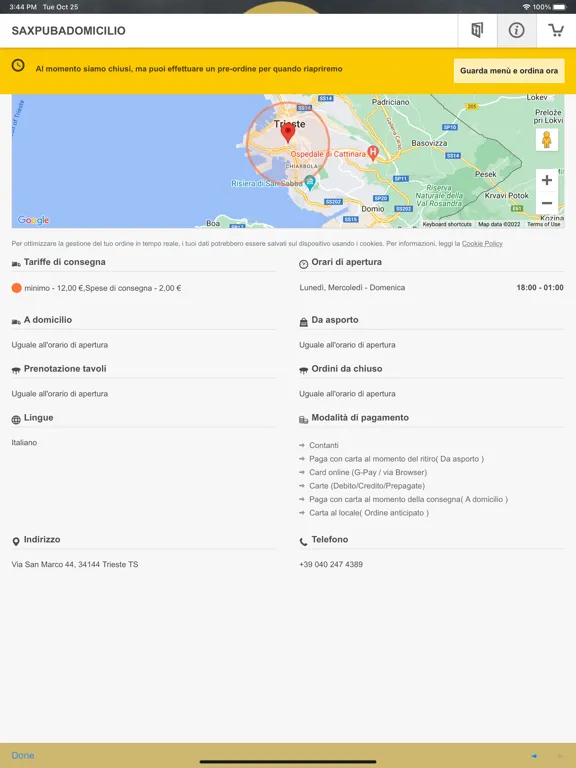Screen dimensions: 576x768
Task: Click Carta al locale( Ordine anticipato )
Action: pos(369,513)
